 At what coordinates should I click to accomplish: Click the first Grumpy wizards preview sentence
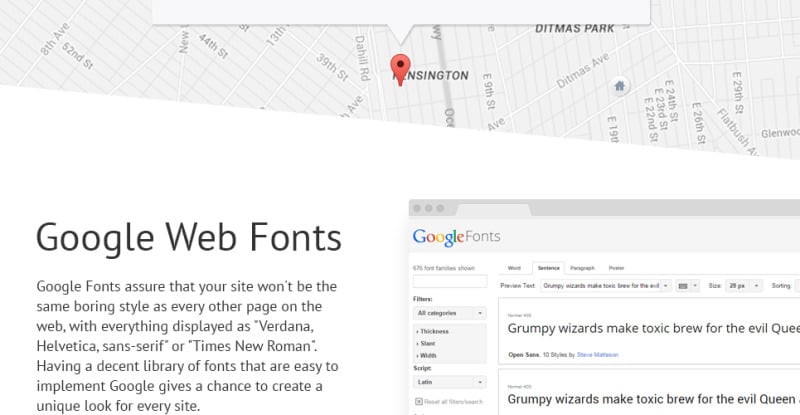(x=653, y=328)
